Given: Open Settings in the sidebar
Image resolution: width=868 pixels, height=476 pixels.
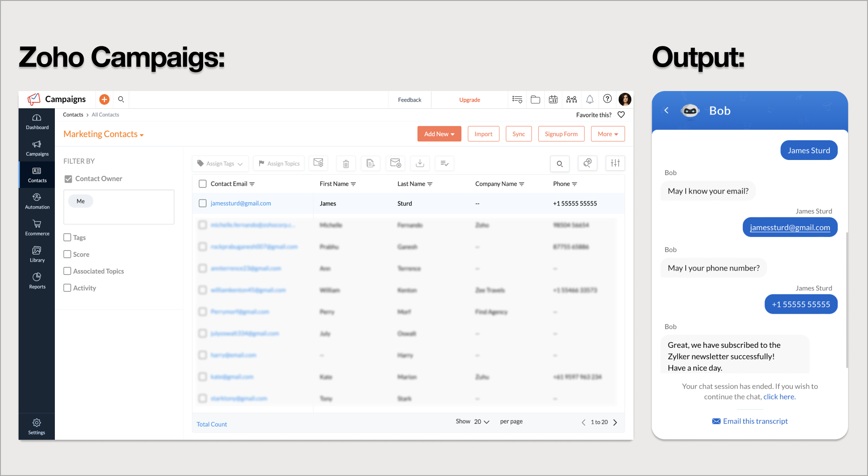Looking at the screenshot, I should pos(37,426).
